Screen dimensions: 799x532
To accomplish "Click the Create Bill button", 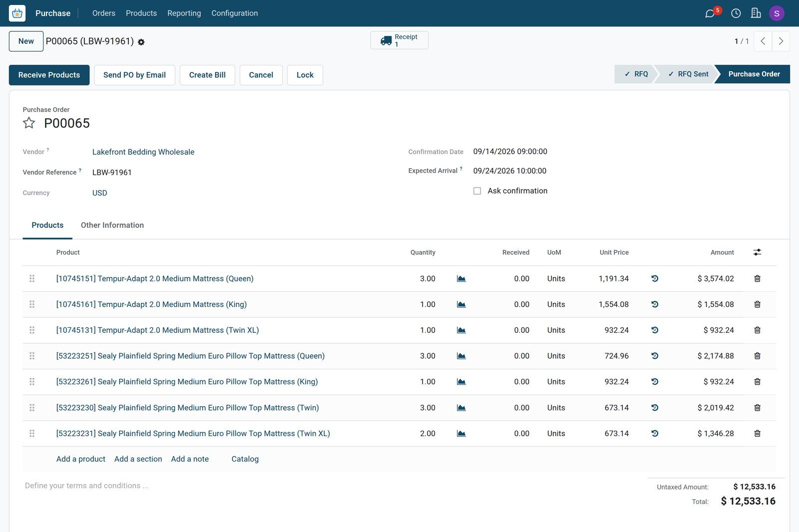I will [x=207, y=75].
